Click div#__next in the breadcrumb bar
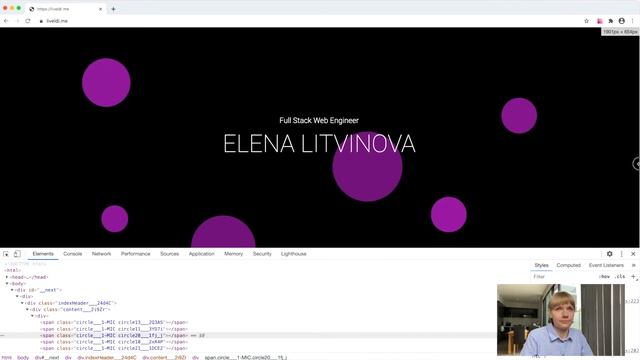The image size is (640, 360). pos(47,358)
